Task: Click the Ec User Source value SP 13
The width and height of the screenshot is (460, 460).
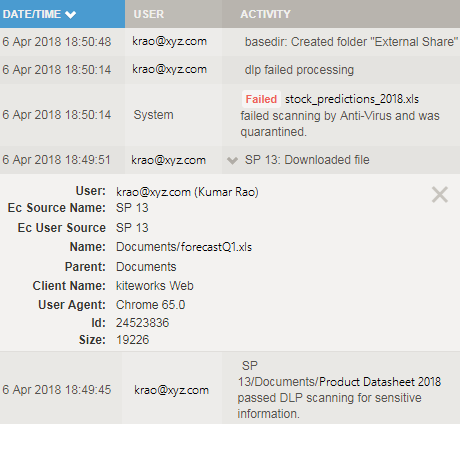Action: tap(132, 228)
